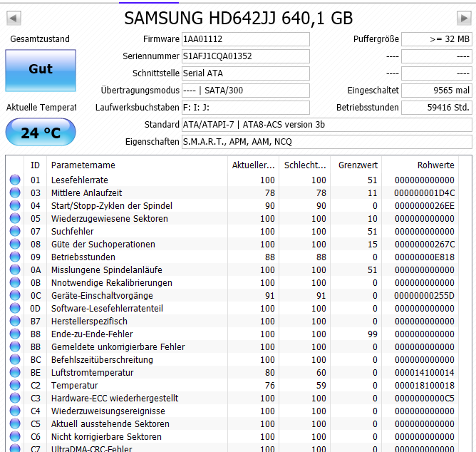
Task: Select the Firmware field 1AA01112
Action: [x=246, y=39]
